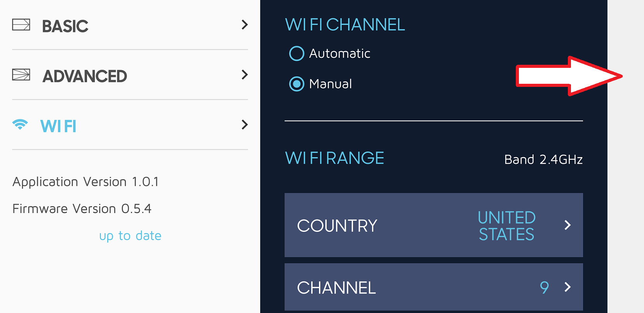Screen dimensions: 644x313
Task: Select the Manual channel radio button
Action: 297,84
